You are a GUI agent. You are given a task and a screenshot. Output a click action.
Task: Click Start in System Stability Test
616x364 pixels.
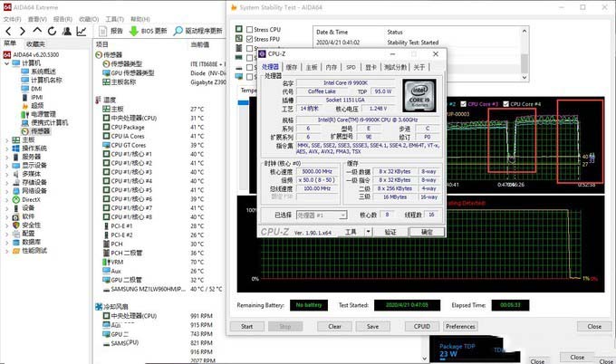coord(247,326)
